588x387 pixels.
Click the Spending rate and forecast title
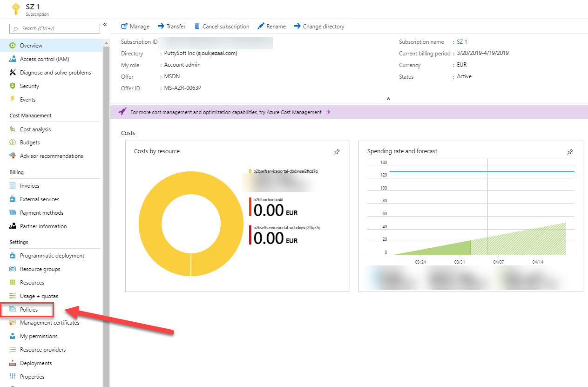(402, 151)
